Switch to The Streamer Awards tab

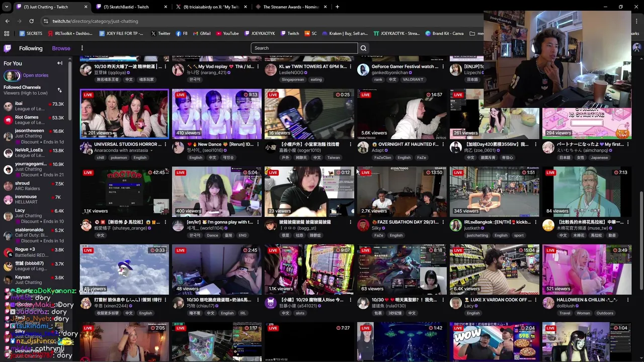pyautogui.click(x=291, y=7)
